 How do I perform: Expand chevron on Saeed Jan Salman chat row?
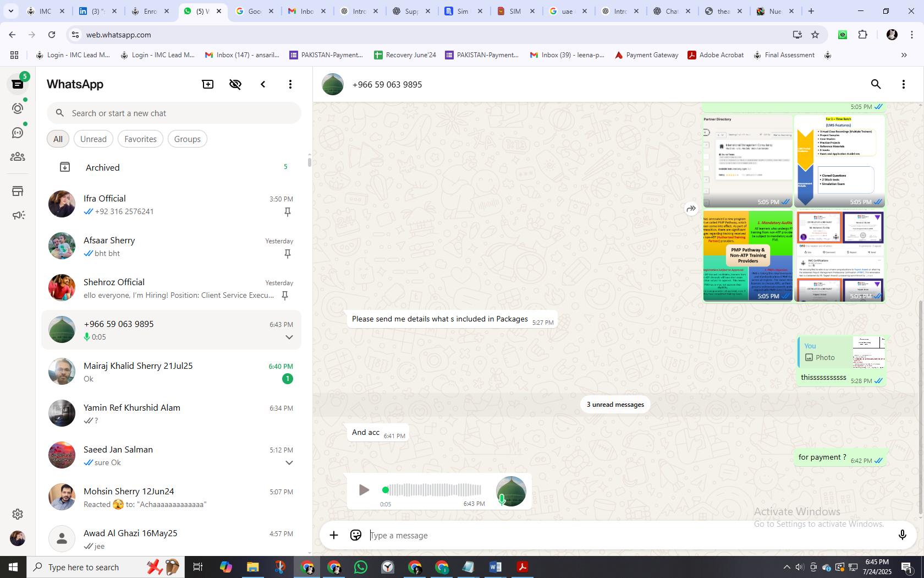(x=289, y=462)
